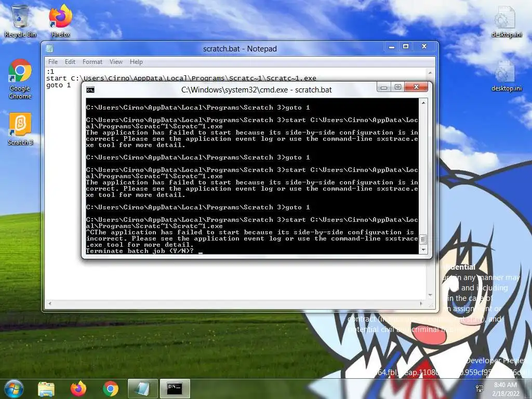The width and height of the screenshot is (532, 399).
Task: Click the Notepad title bar document icon
Action: point(49,48)
